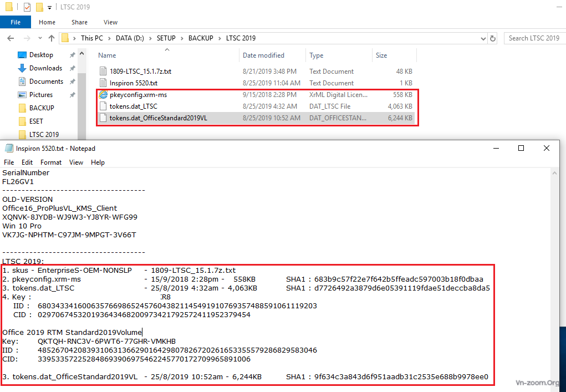
Task: Click the serial number text FL26GV1
Action: click(x=18, y=181)
